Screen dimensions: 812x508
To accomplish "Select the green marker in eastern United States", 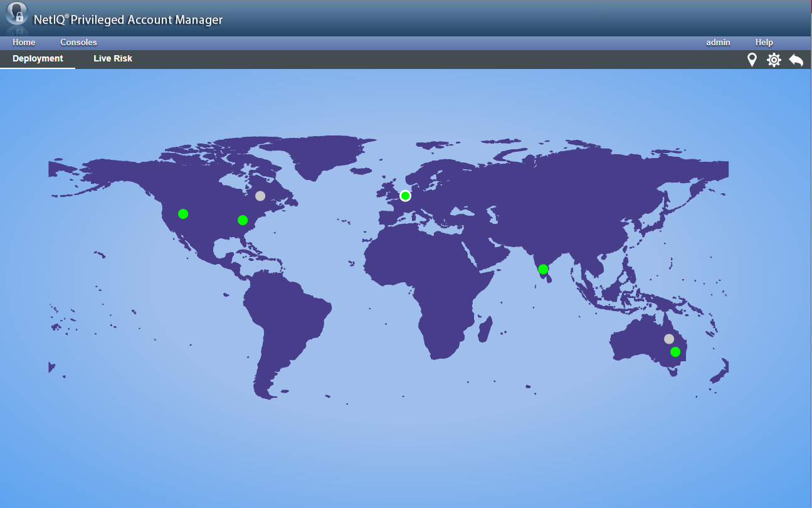I will click(243, 220).
